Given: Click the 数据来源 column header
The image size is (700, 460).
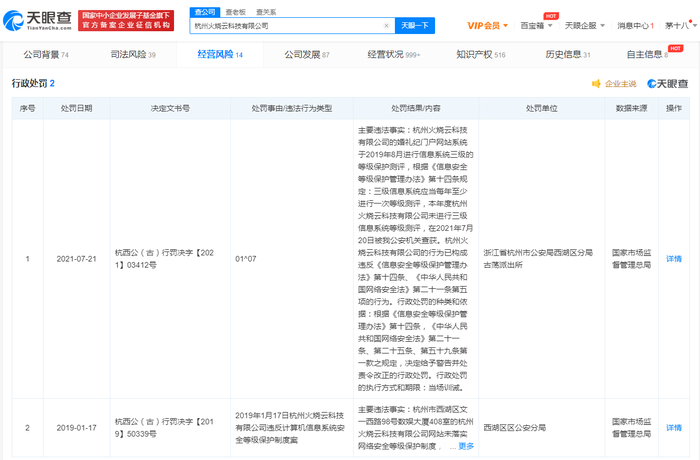Looking at the screenshot, I should (x=631, y=108).
